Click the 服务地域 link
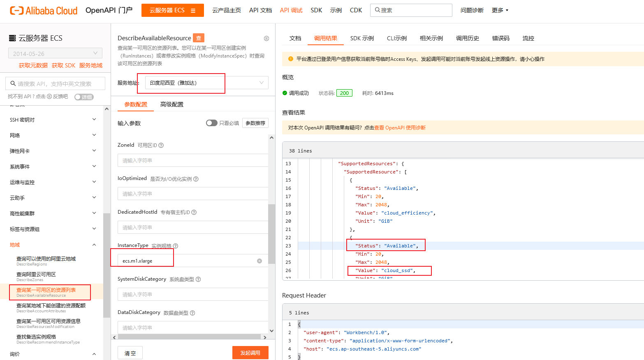644x360 pixels. coord(91,65)
